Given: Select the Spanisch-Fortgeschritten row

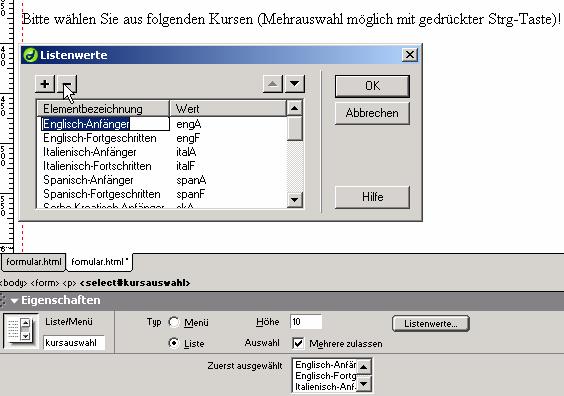Looking at the screenshot, I should 162,194.
